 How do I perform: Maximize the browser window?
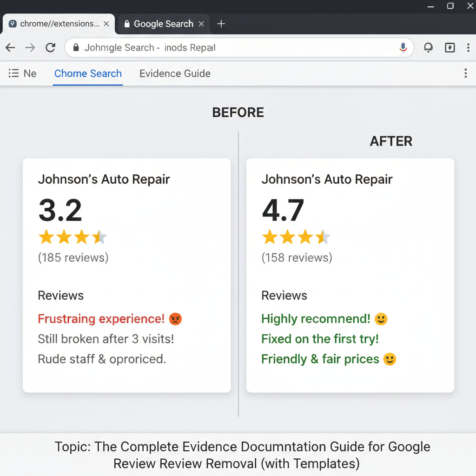(450, 6)
